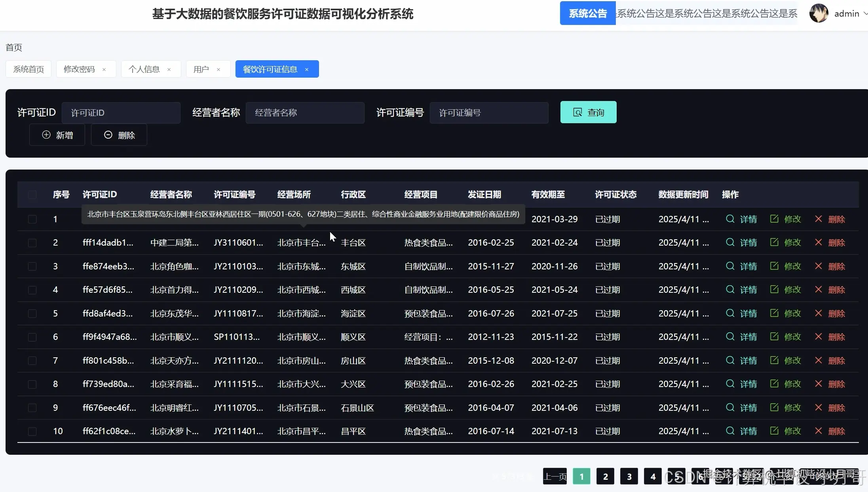Image resolution: width=868 pixels, height=492 pixels.
Task: Click the 许可证编号 input field
Action: [489, 113]
